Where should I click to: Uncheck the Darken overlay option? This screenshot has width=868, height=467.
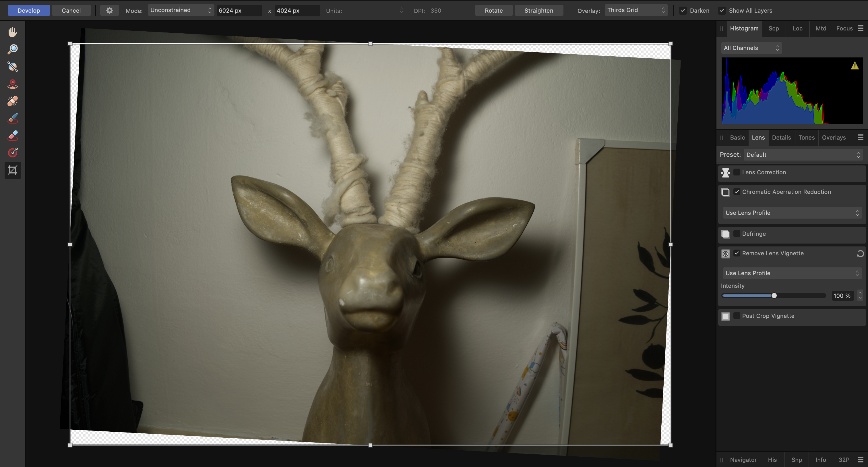683,10
